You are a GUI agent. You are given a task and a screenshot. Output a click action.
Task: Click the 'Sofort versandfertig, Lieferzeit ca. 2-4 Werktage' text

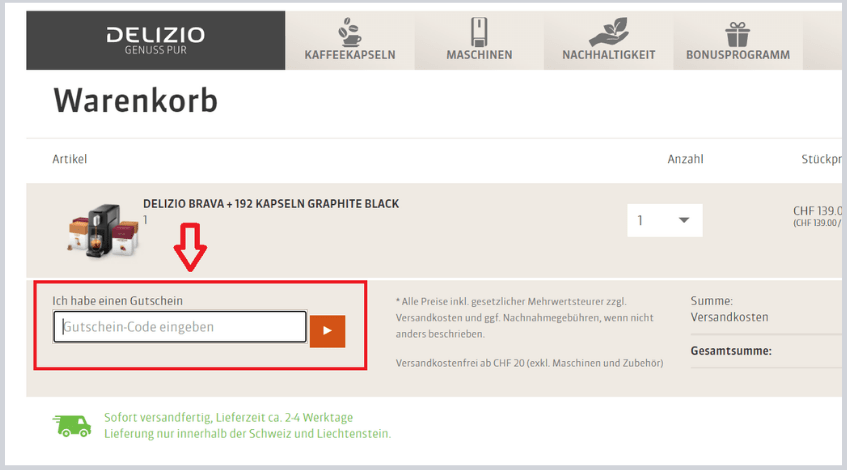tap(228, 417)
